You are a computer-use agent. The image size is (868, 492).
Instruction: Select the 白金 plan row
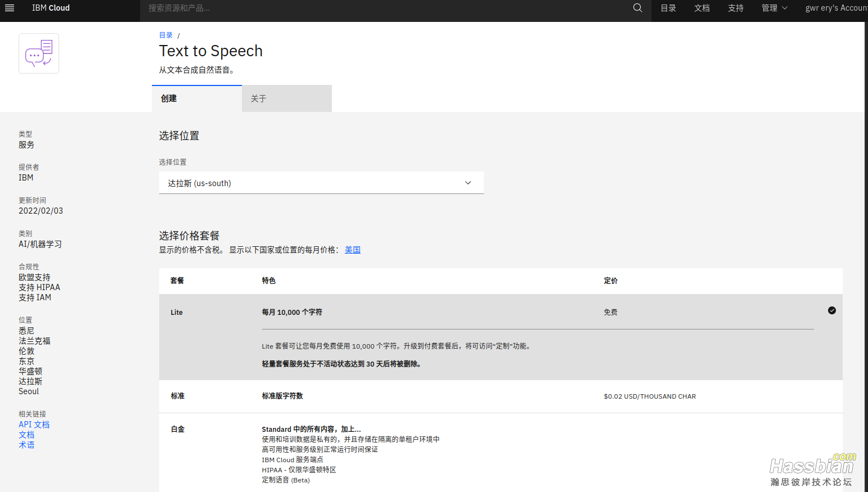tap(501, 453)
